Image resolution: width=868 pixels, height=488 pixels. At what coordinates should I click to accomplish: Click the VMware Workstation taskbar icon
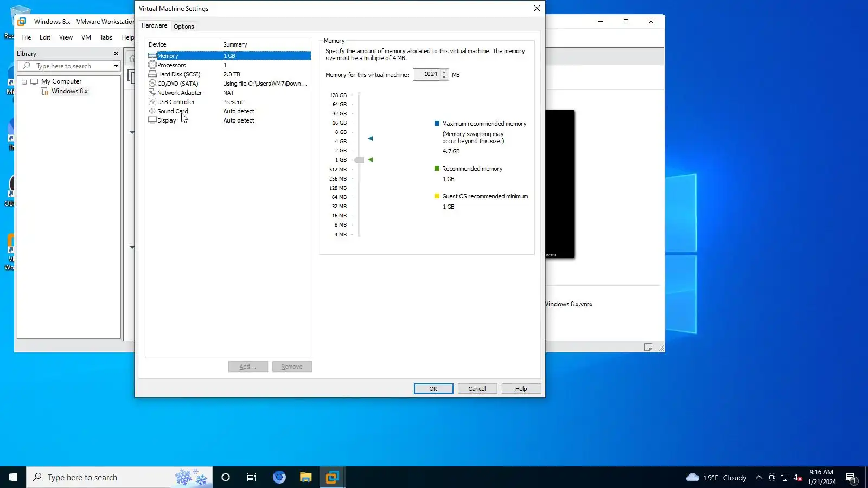click(332, 477)
